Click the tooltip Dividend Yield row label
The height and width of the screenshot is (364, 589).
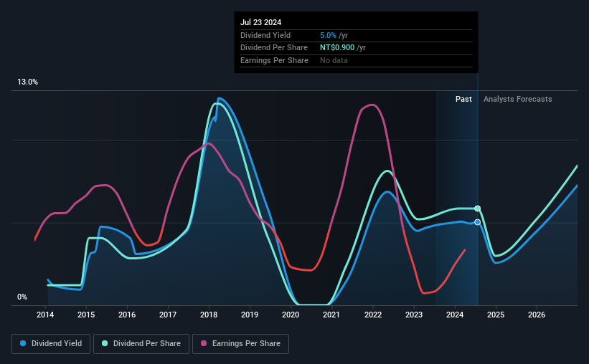click(265, 35)
